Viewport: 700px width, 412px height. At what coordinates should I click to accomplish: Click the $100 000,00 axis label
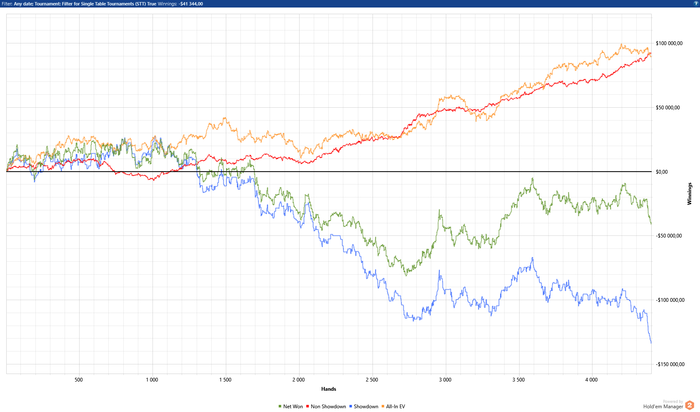click(669, 43)
